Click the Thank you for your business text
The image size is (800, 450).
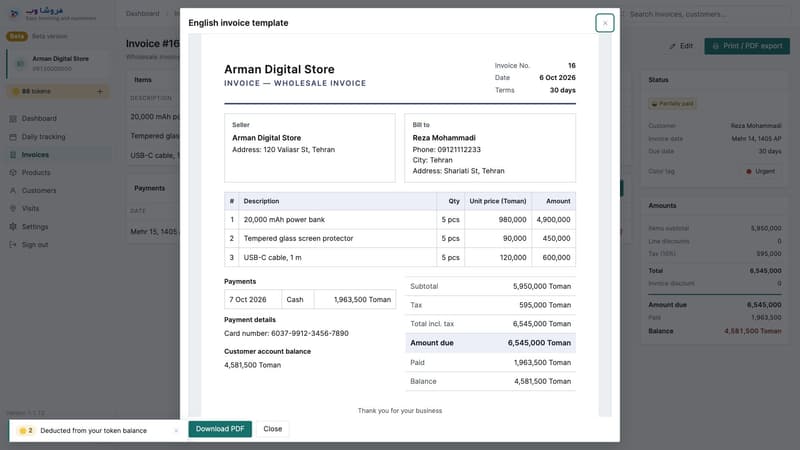pos(400,411)
